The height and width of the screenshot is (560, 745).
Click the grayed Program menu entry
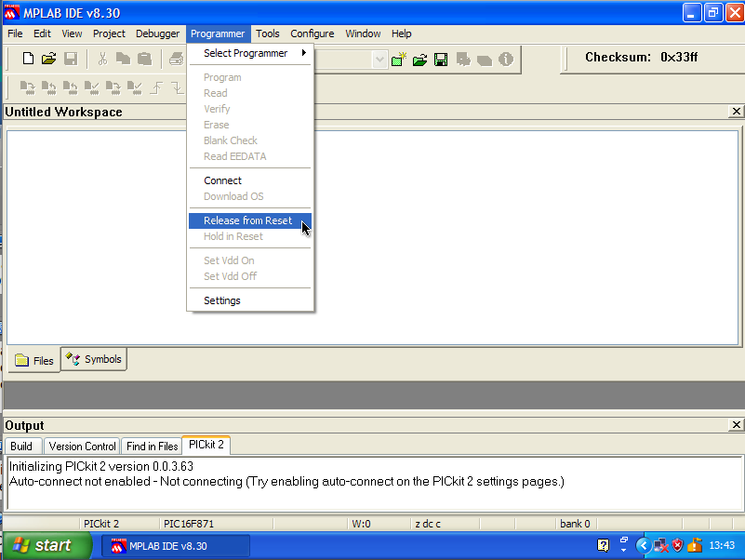point(250,77)
